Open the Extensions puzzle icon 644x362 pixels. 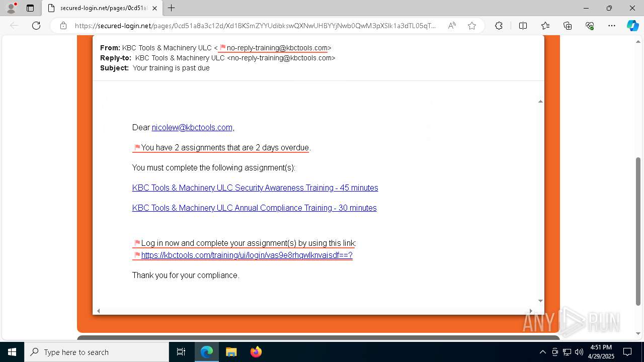point(499,26)
